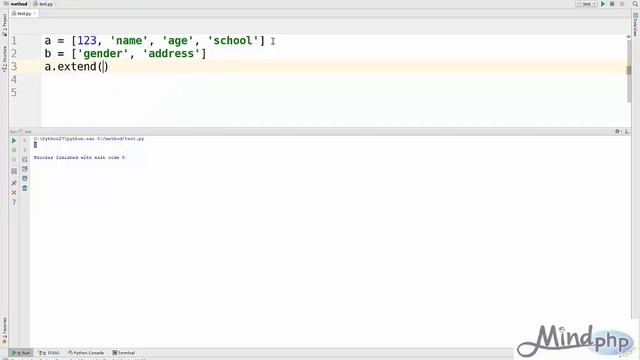Open Run panel help question mark
This screenshot has height=360, width=640.
click(x=14, y=202)
